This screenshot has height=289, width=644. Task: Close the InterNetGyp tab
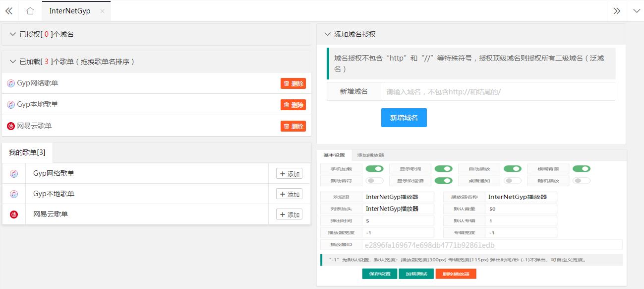click(x=102, y=11)
